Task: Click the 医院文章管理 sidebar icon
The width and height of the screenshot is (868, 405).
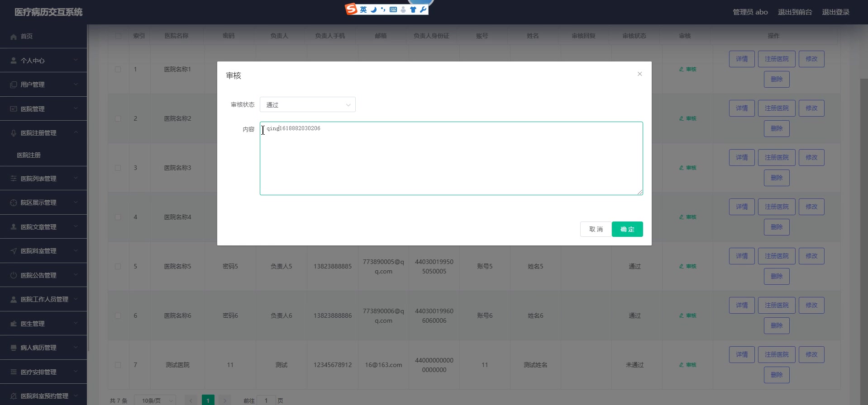Action: (14, 227)
